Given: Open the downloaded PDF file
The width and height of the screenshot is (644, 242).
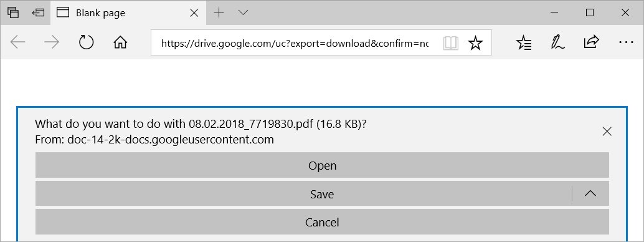Looking at the screenshot, I should pos(322,165).
